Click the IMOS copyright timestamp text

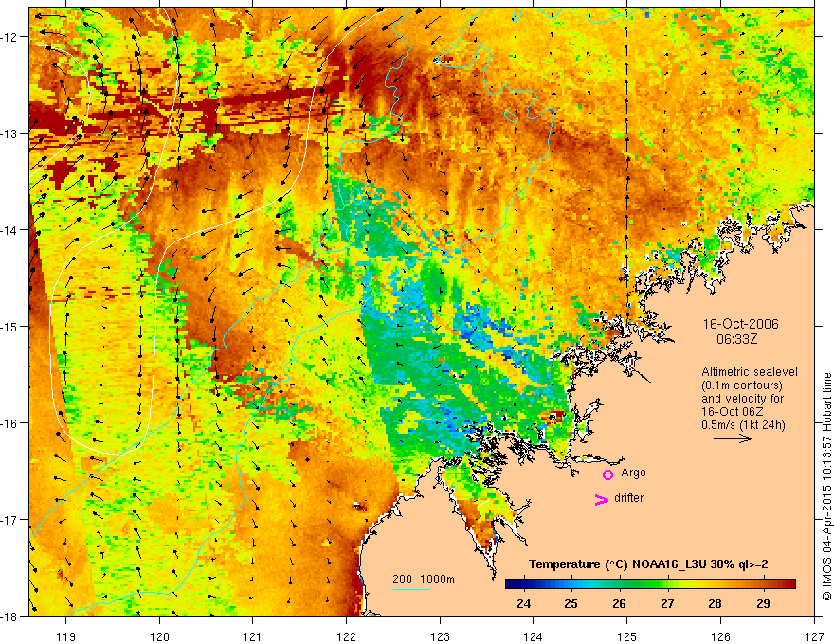pos(827,487)
